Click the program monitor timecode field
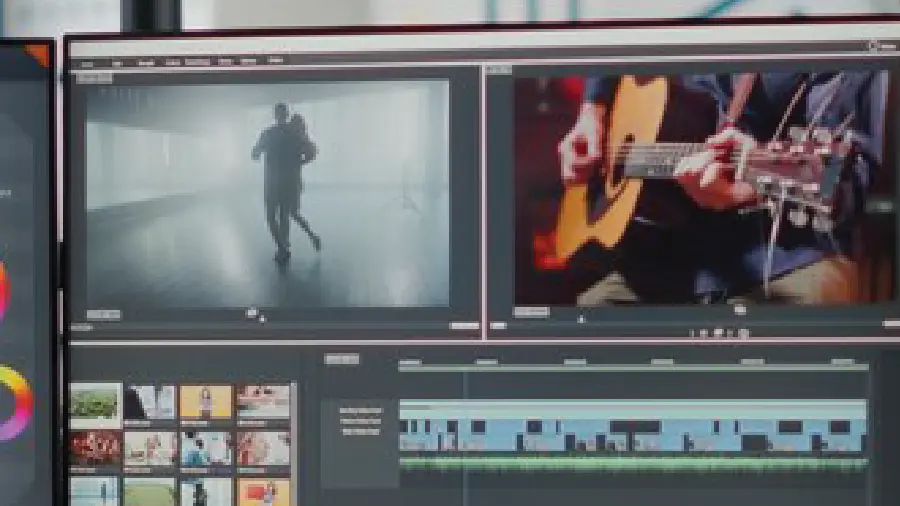 click(532, 312)
